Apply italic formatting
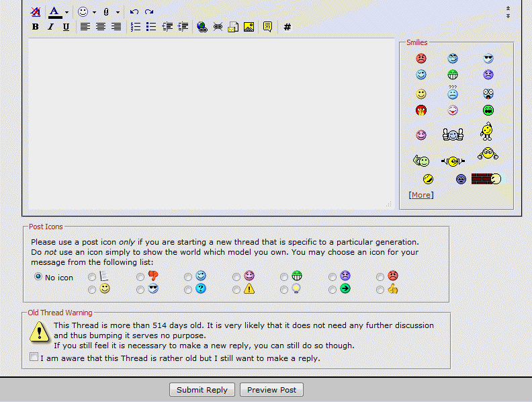 point(51,27)
